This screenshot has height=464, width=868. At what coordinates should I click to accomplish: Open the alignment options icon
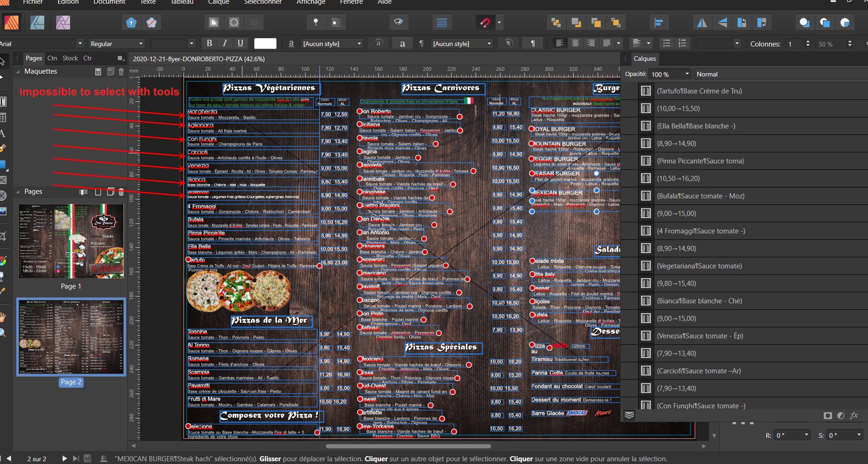(659, 22)
